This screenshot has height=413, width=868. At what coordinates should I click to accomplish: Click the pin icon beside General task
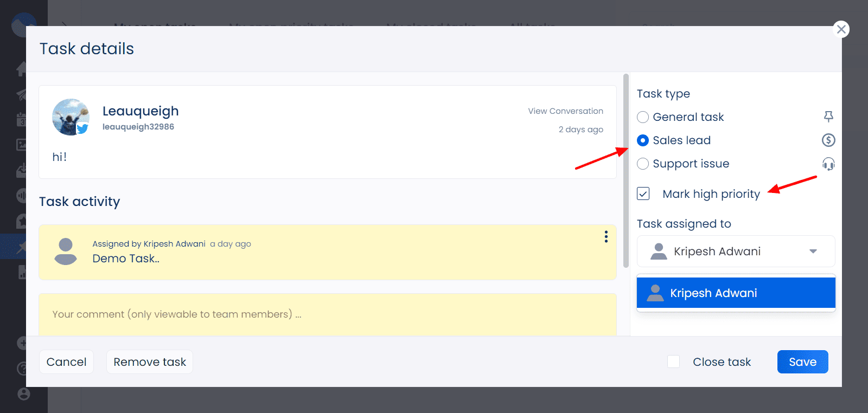828,117
